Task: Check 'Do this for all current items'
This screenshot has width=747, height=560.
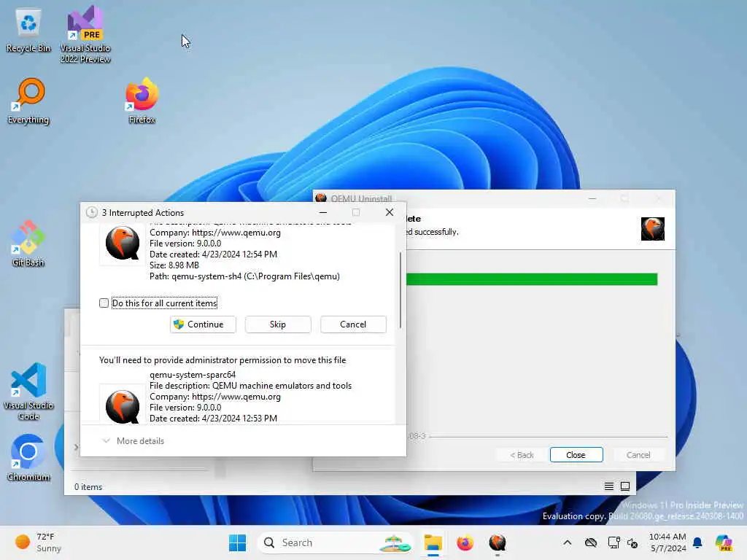Action: coord(104,303)
